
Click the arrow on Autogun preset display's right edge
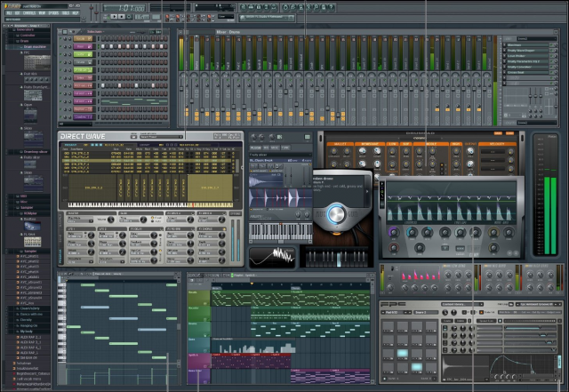367,191
